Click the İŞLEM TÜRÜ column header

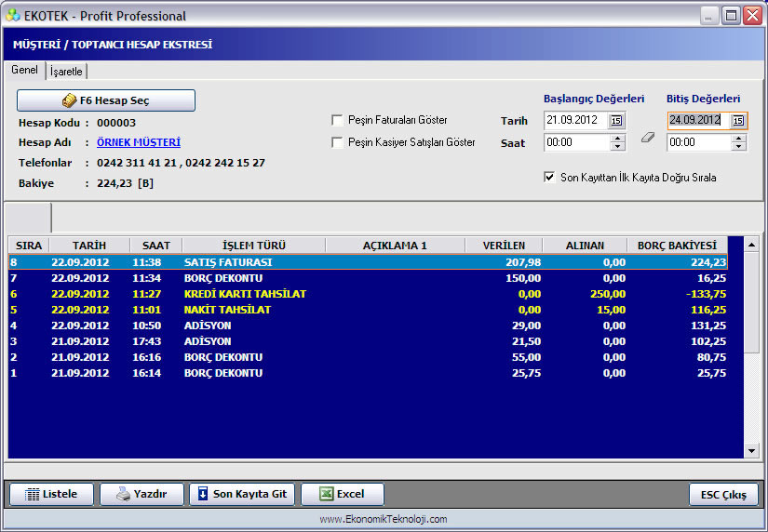point(254,246)
